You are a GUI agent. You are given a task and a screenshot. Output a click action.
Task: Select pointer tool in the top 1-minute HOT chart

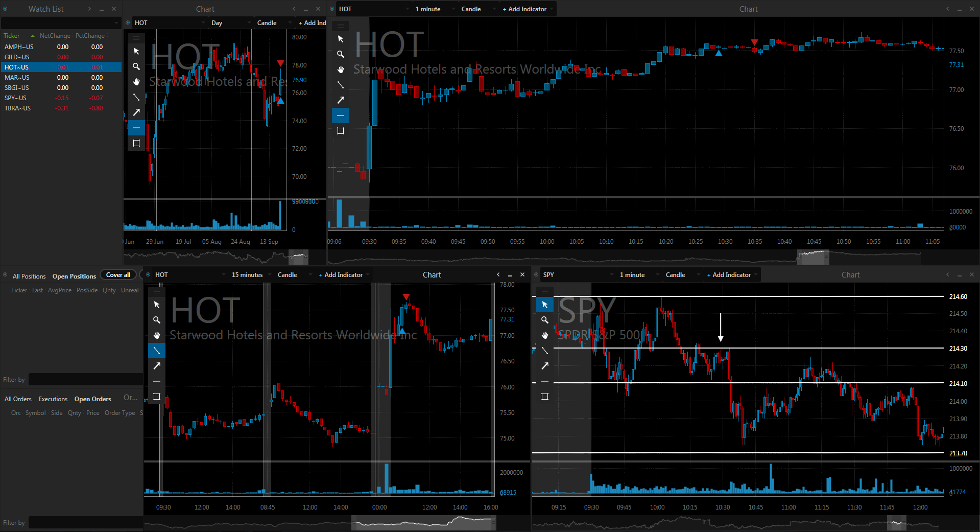pos(341,39)
